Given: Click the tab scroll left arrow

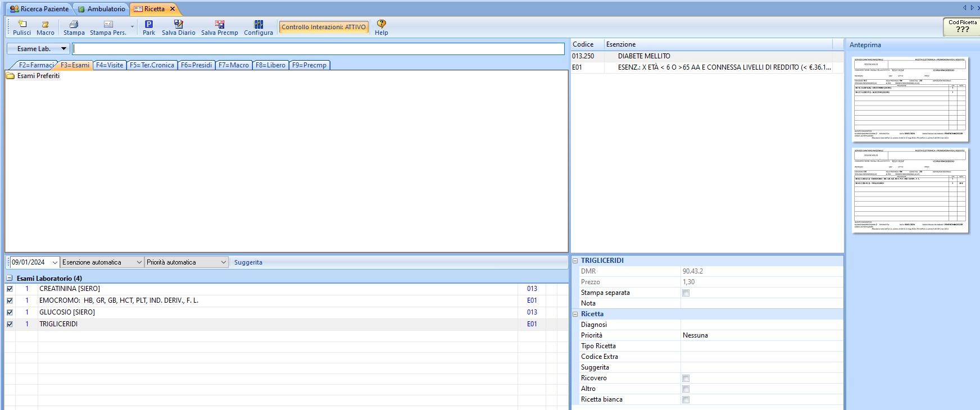Looking at the screenshot, I should 965,8.
